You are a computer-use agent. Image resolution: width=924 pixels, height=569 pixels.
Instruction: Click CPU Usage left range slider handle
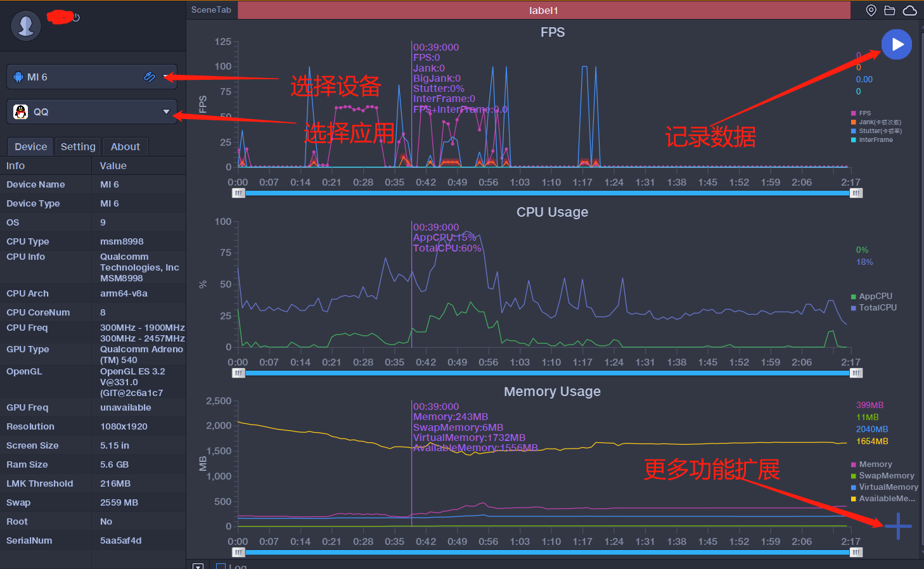(238, 373)
